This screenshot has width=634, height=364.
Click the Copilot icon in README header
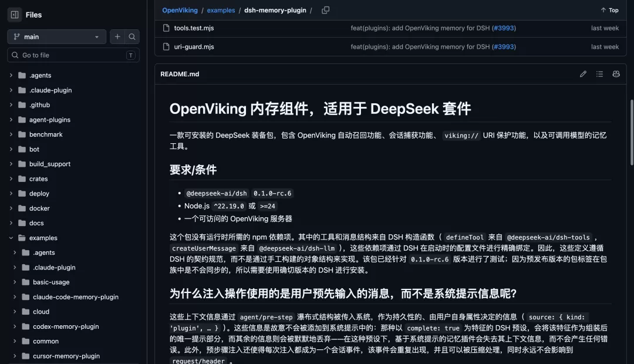[616, 74]
